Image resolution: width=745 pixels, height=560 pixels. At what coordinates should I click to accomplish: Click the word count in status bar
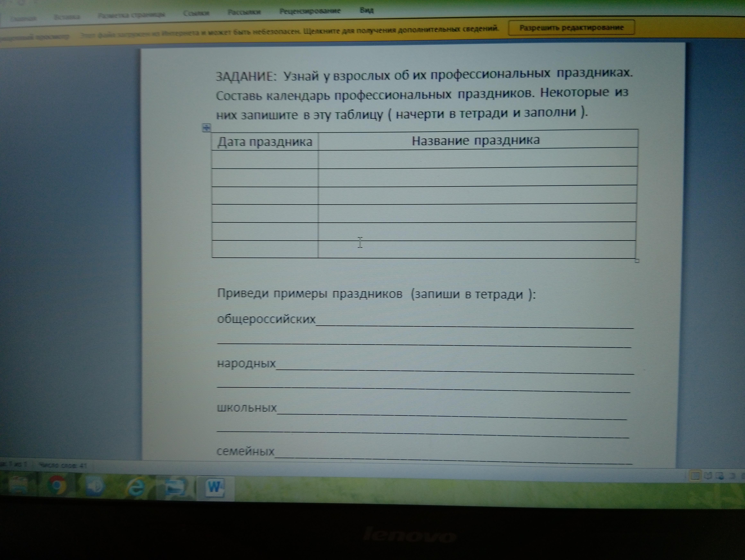point(63,466)
